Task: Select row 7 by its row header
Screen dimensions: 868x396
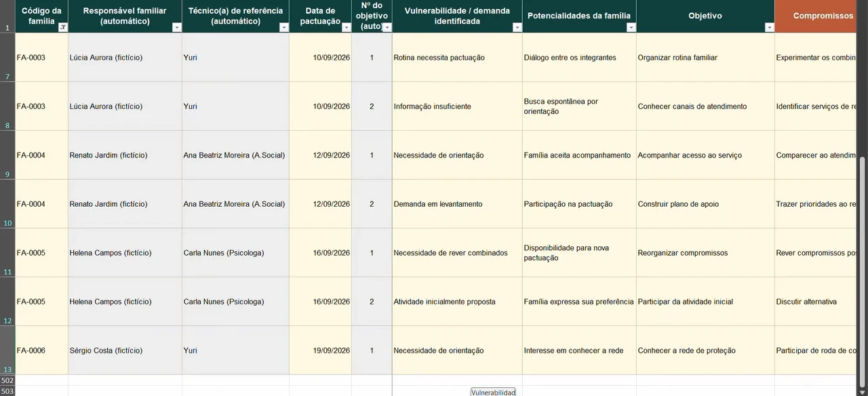Action: pos(7,58)
